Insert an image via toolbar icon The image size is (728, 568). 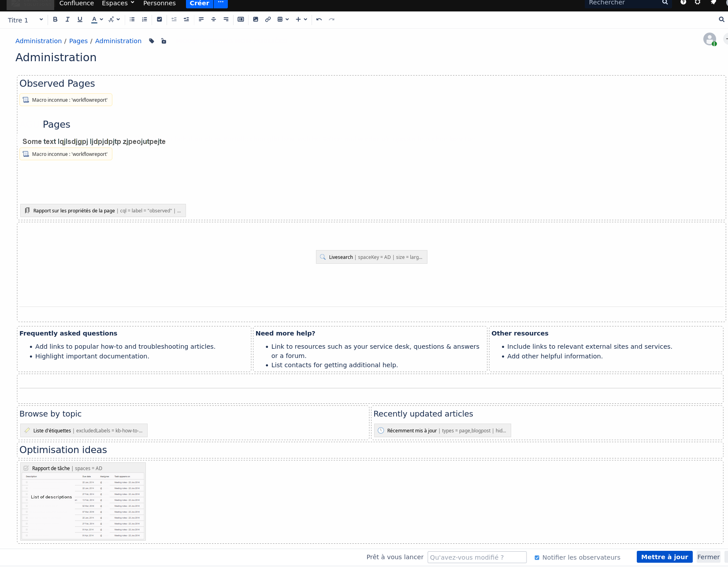256,19
